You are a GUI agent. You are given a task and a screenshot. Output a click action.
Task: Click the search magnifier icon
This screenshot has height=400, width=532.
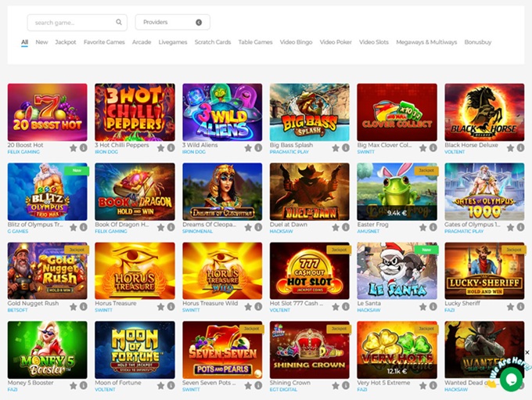click(119, 23)
